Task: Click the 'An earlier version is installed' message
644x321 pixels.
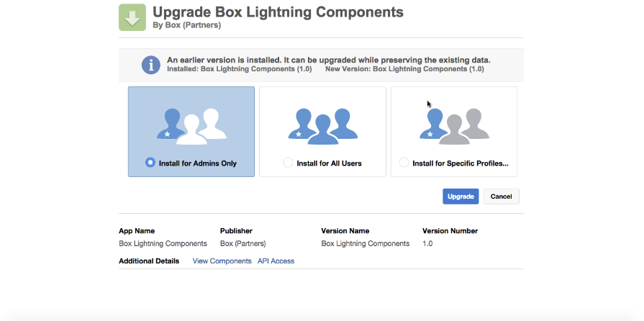Action: (329, 60)
